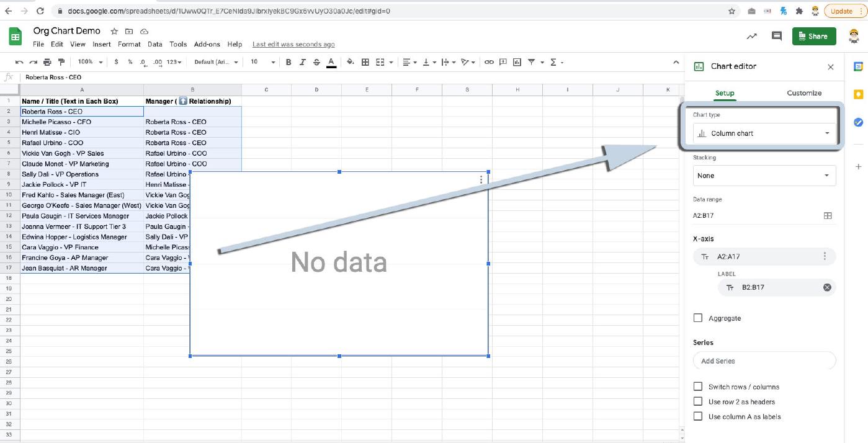
Task: Apply bold formatting from the toolbar
Action: click(289, 62)
